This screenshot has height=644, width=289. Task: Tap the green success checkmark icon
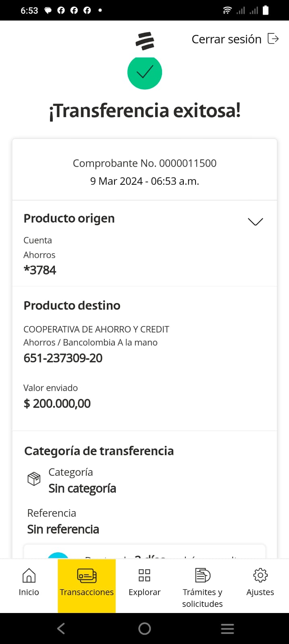tap(145, 72)
